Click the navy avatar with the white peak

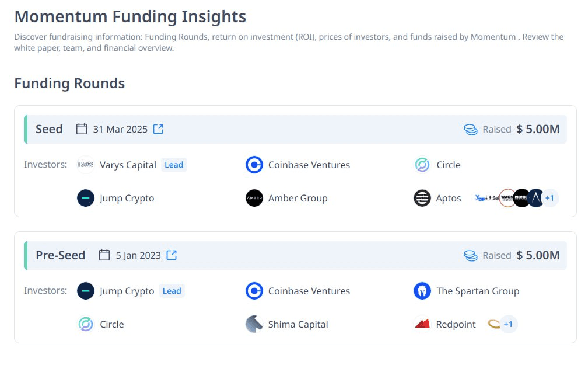point(535,198)
